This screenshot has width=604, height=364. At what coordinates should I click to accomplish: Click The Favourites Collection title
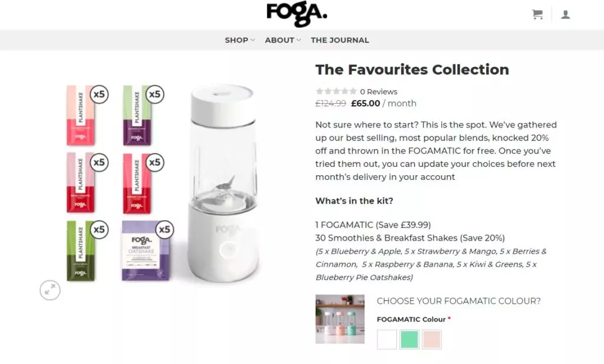[x=412, y=70]
